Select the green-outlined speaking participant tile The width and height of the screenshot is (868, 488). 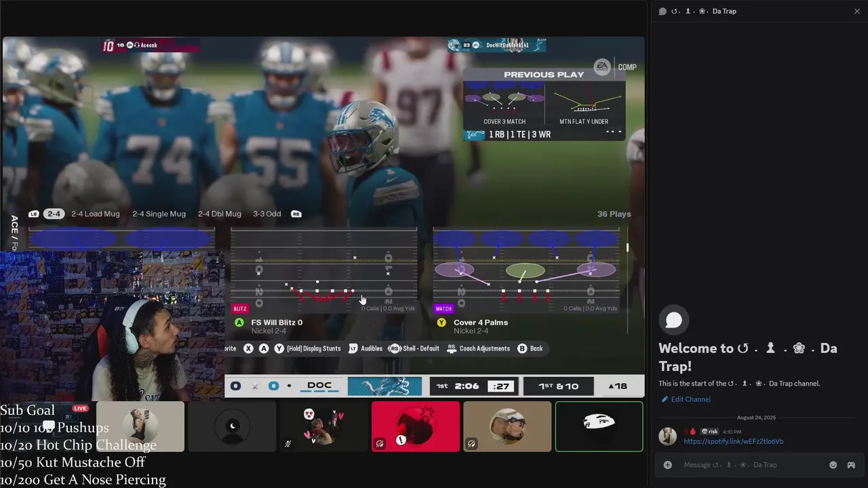(599, 426)
